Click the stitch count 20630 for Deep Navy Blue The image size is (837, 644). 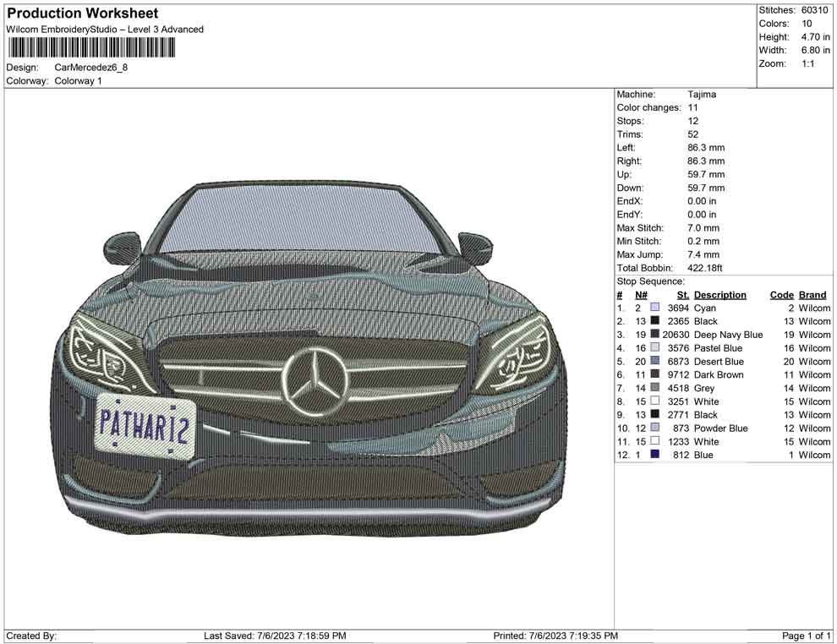coord(676,335)
